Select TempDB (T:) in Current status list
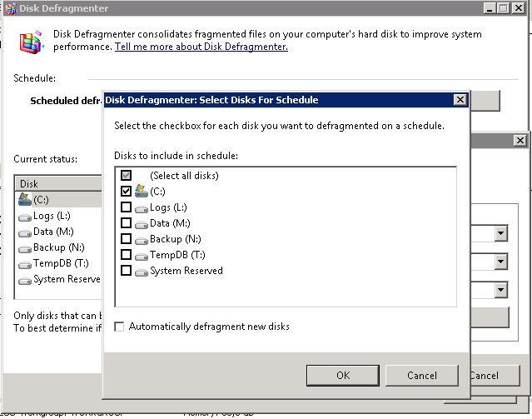Viewport: 532px width, 419px height. [x=59, y=263]
